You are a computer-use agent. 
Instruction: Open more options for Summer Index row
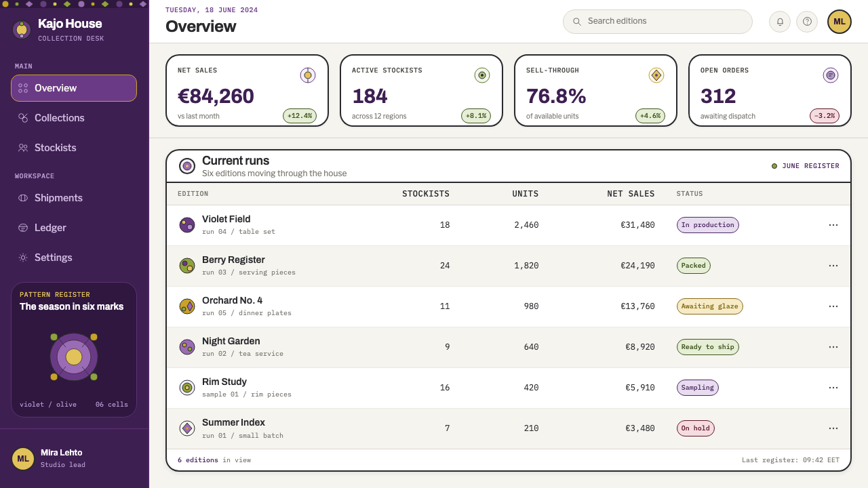point(833,428)
